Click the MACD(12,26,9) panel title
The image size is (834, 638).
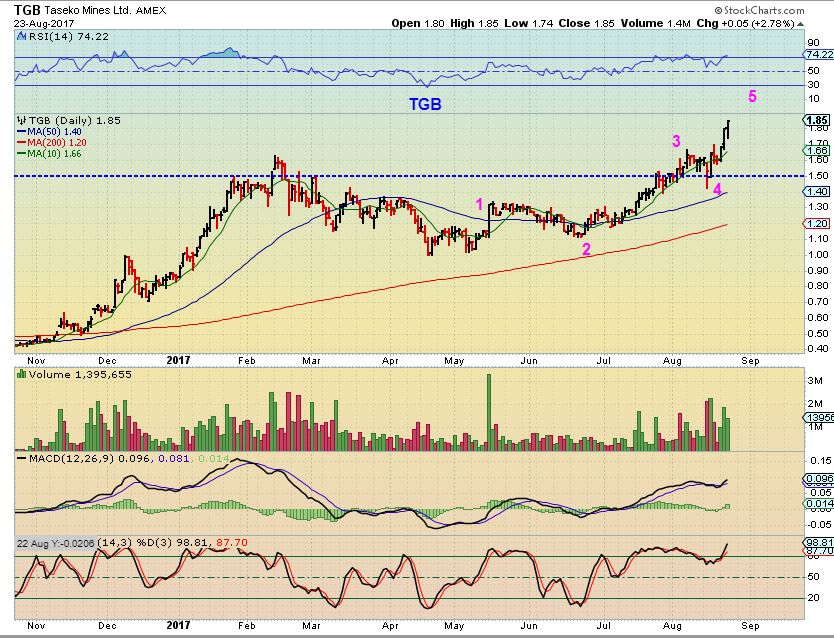click(x=71, y=458)
